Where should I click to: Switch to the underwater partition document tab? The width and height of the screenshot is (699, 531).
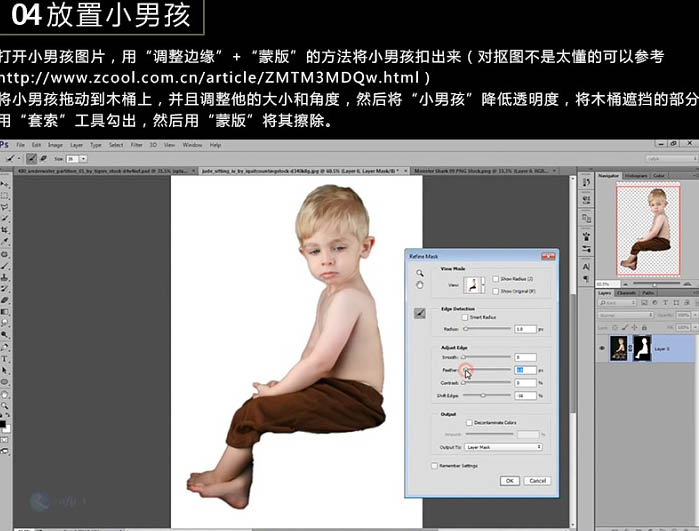point(103,171)
